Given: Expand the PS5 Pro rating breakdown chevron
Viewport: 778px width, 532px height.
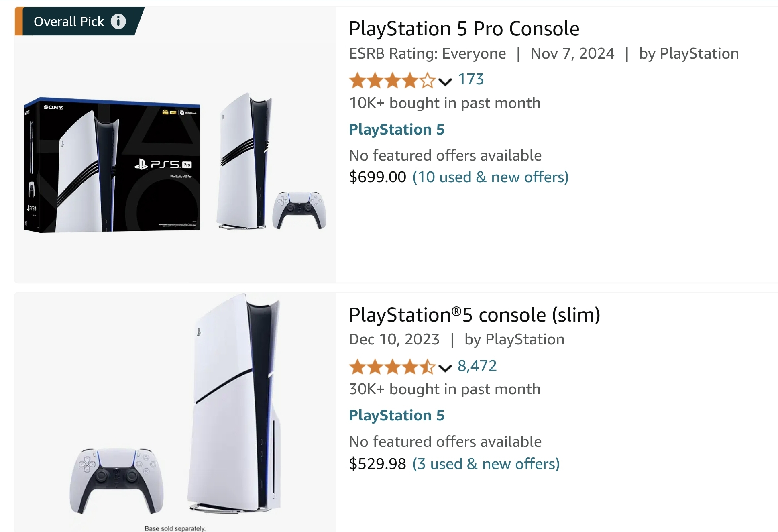Looking at the screenshot, I should pos(445,82).
